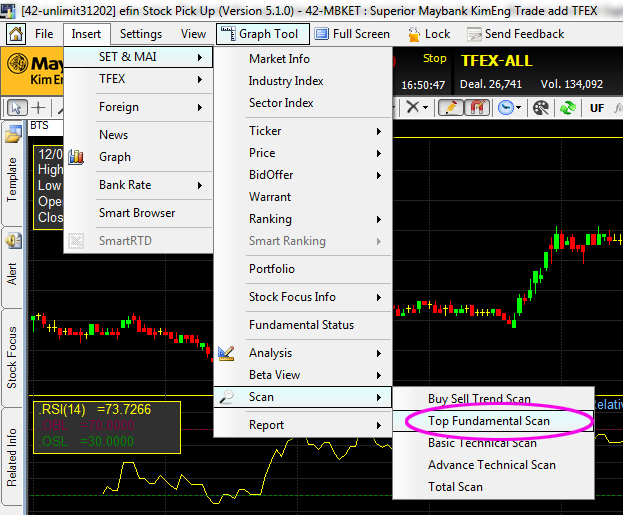
Task: Click the magnet snap tool icon
Action: [x=477, y=107]
